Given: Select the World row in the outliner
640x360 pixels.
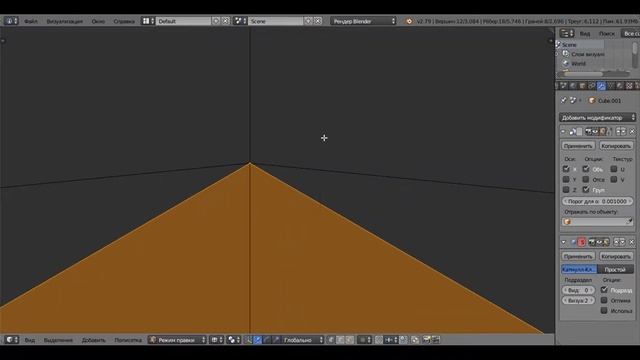Looking at the screenshot, I should point(578,63).
